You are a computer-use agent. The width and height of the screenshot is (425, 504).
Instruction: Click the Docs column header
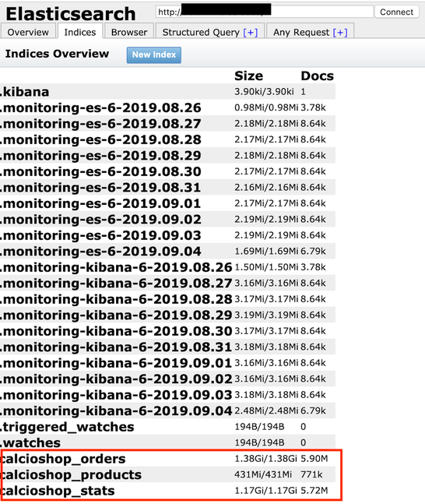pyautogui.click(x=317, y=76)
